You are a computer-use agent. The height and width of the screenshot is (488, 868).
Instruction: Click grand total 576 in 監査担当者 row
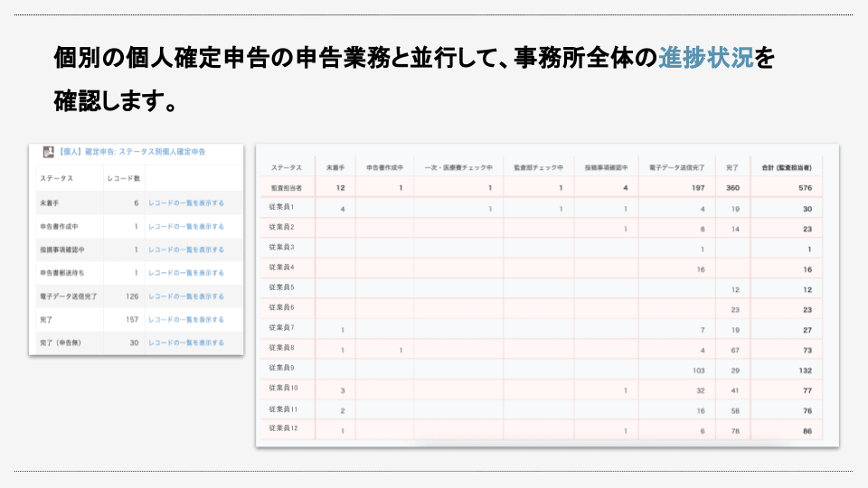(x=805, y=188)
